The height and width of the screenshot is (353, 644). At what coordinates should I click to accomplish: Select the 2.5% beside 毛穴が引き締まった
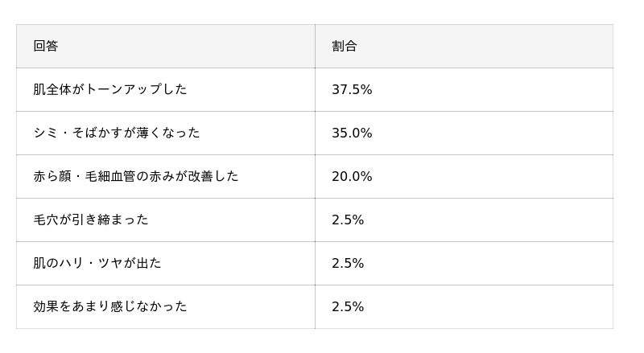(348, 220)
